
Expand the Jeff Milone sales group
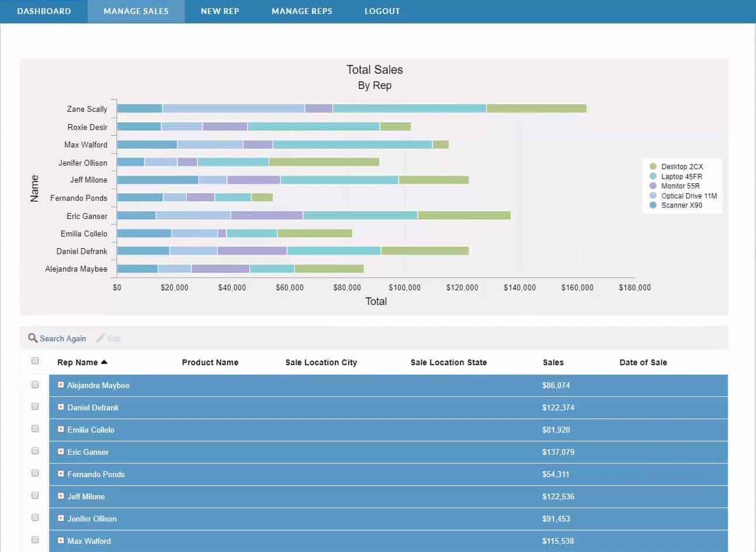coord(61,496)
